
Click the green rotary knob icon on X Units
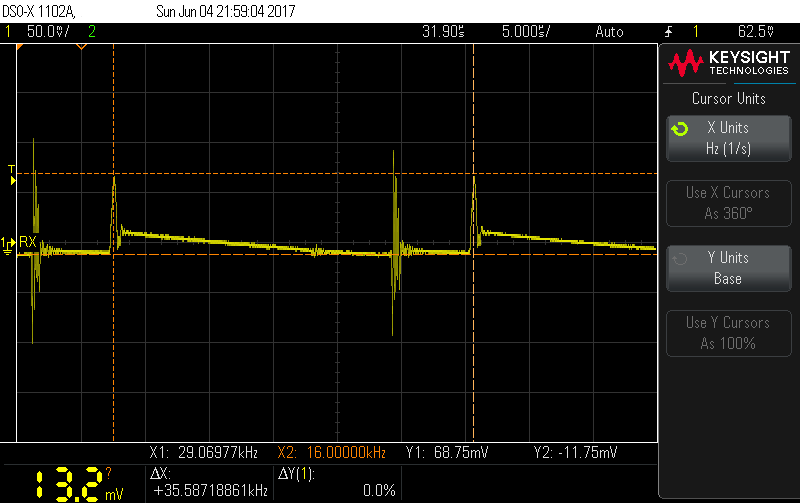point(680,129)
